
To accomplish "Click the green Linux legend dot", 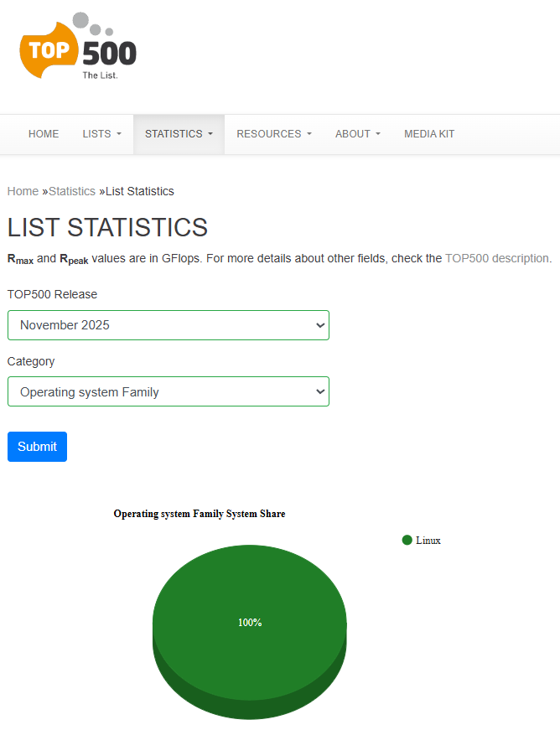I will (407, 541).
